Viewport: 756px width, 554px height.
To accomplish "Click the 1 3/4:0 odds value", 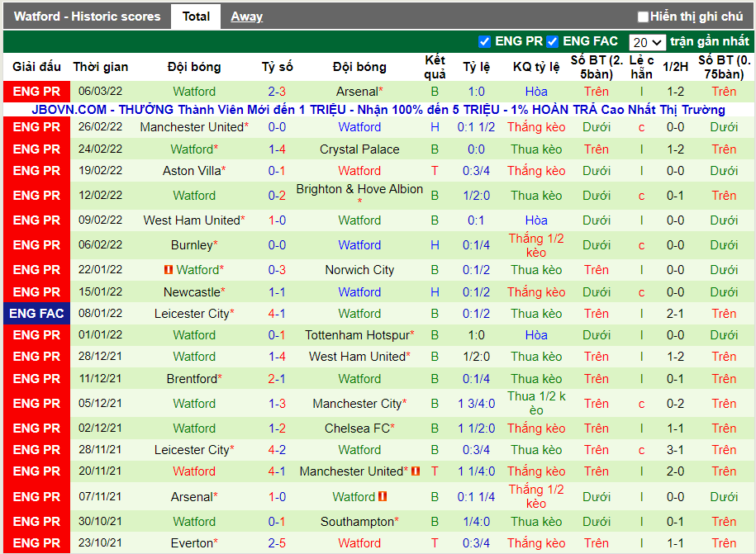I will 477,404.
